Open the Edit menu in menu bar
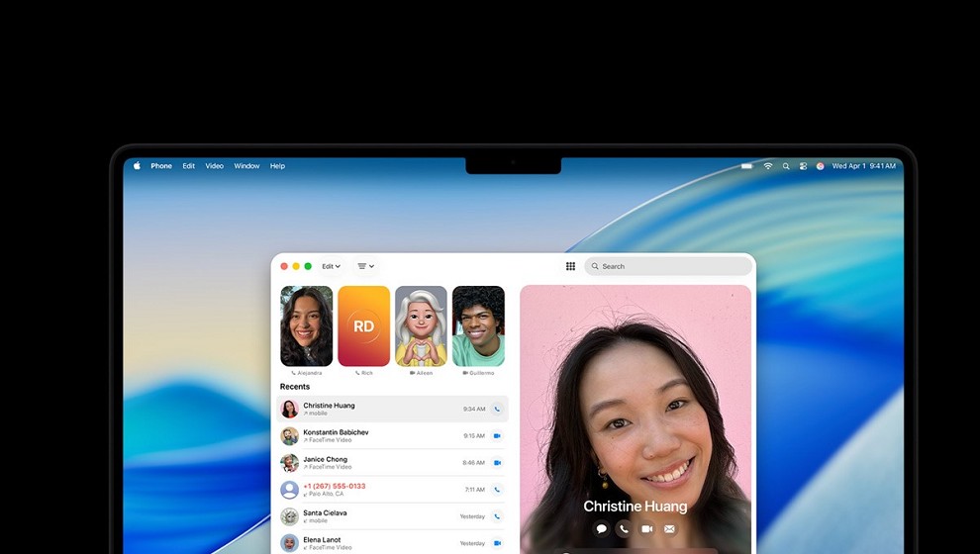This screenshot has height=554, width=980. click(x=189, y=166)
